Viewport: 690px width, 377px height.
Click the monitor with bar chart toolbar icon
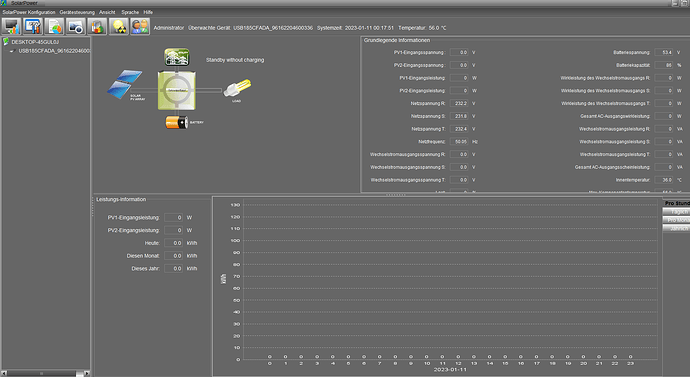(x=11, y=26)
